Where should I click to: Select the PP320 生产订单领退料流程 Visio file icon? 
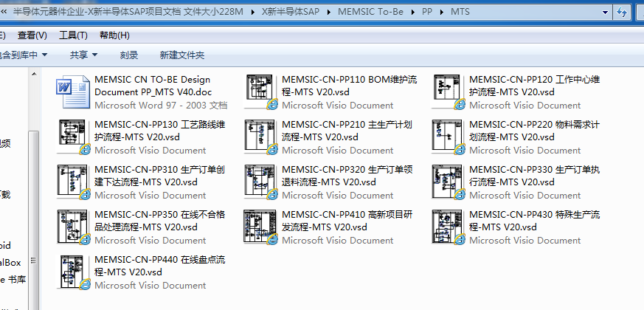(261, 182)
